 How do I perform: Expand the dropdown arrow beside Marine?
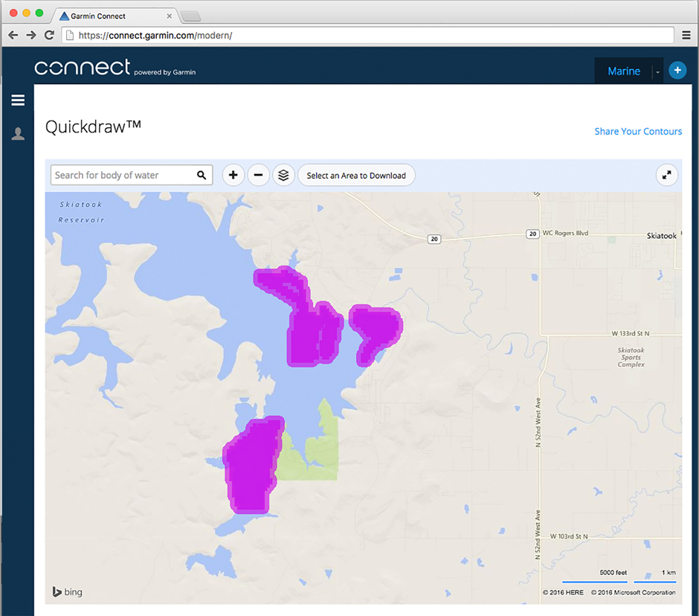(x=657, y=72)
